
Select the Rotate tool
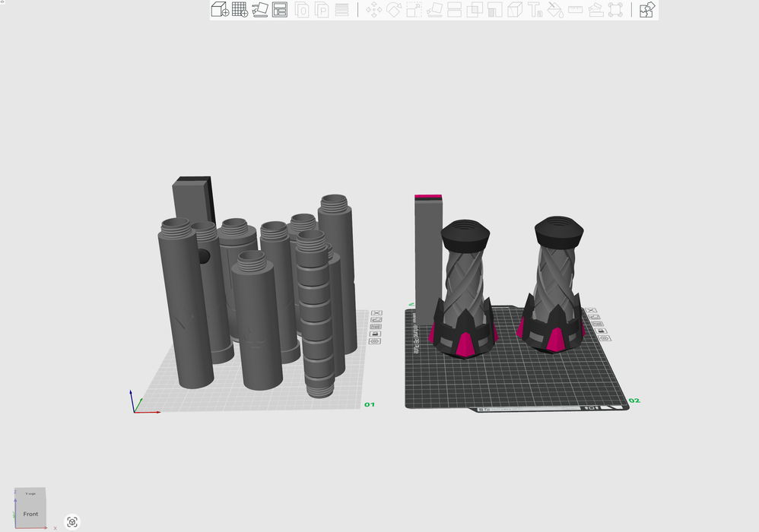tap(394, 10)
